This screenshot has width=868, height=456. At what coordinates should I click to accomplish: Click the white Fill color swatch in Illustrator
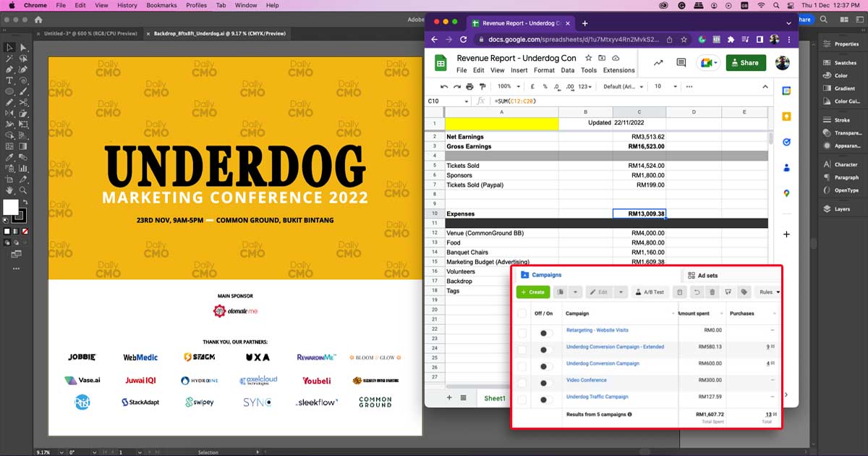point(10,206)
